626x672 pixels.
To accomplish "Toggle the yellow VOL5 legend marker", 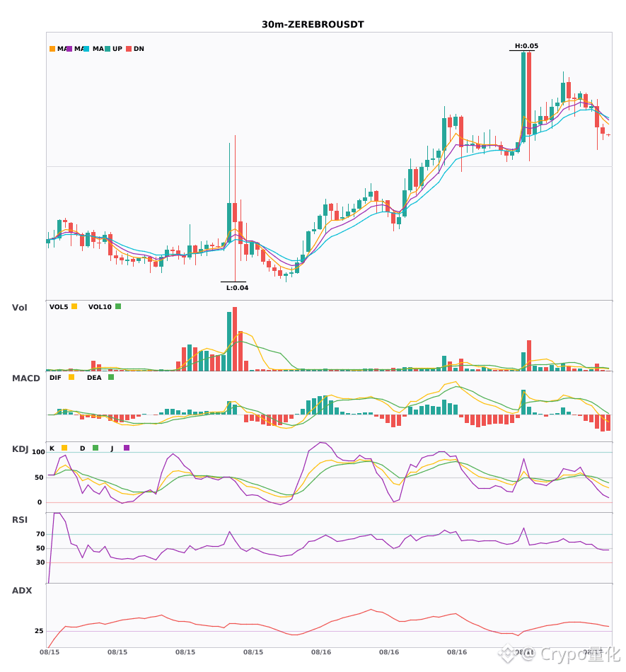I will 74,306.
